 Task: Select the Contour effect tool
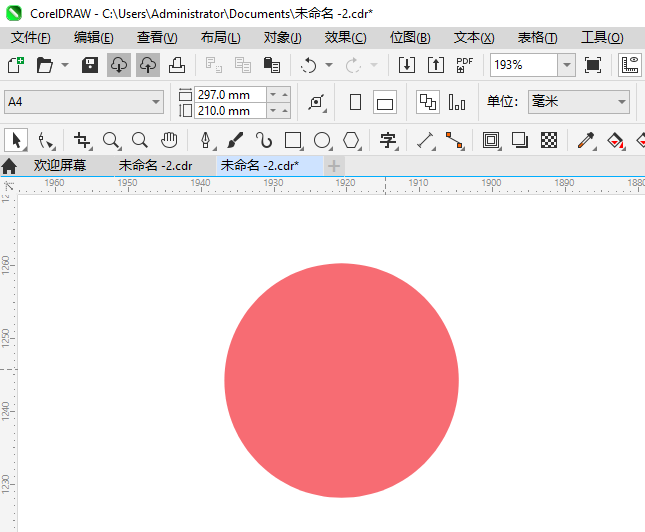491,140
